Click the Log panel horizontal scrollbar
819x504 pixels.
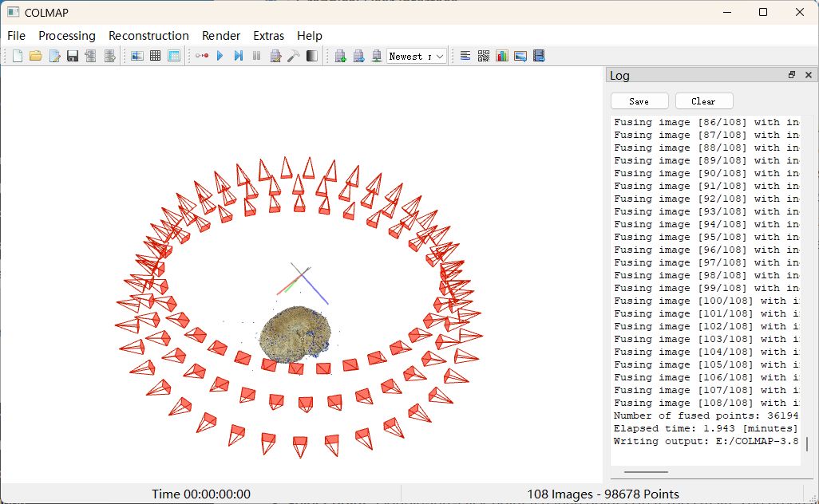pyautogui.click(x=646, y=471)
